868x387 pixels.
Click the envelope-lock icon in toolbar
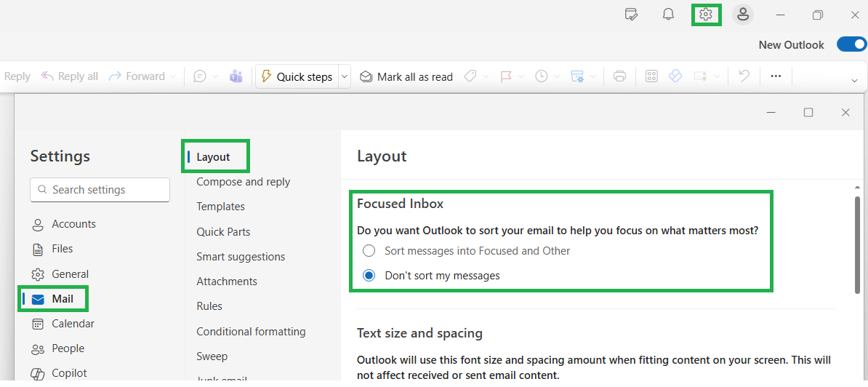click(700, 76)
